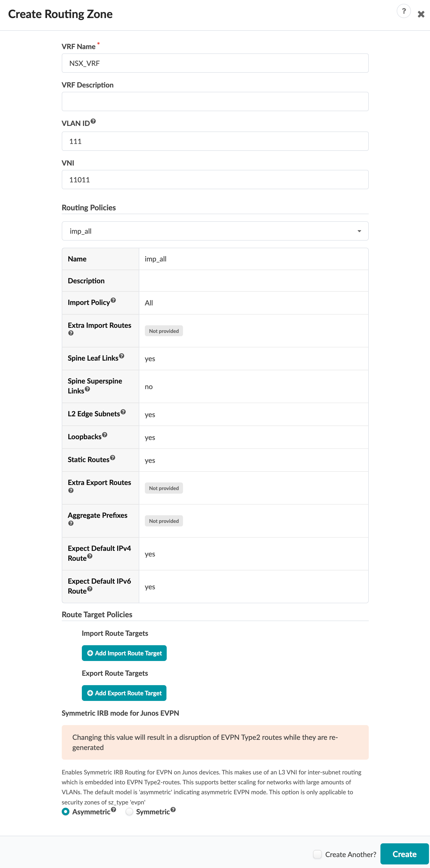Click the Aggregate Prefixes help icon
430x868 pixels.
pyautogui.click(x=71, y=523)
